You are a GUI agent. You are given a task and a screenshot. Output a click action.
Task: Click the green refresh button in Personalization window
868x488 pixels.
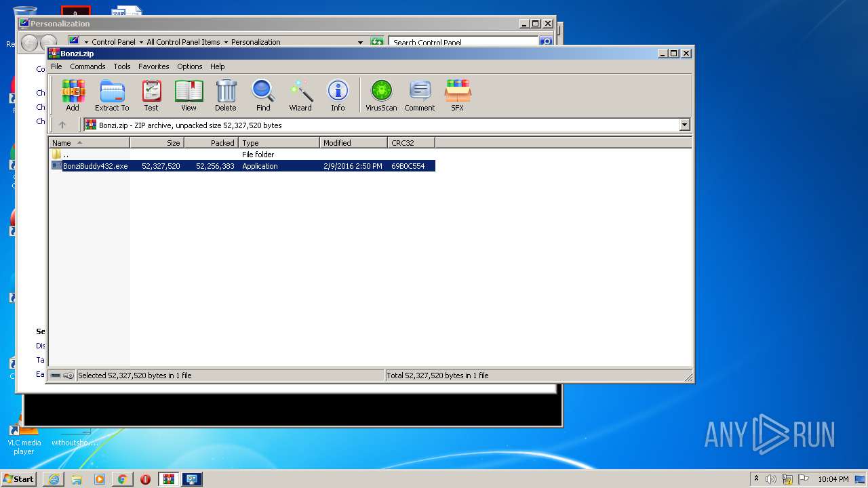377,42
